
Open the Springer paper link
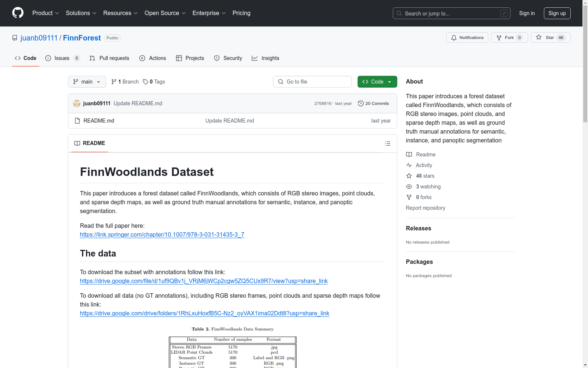[162, 234]
